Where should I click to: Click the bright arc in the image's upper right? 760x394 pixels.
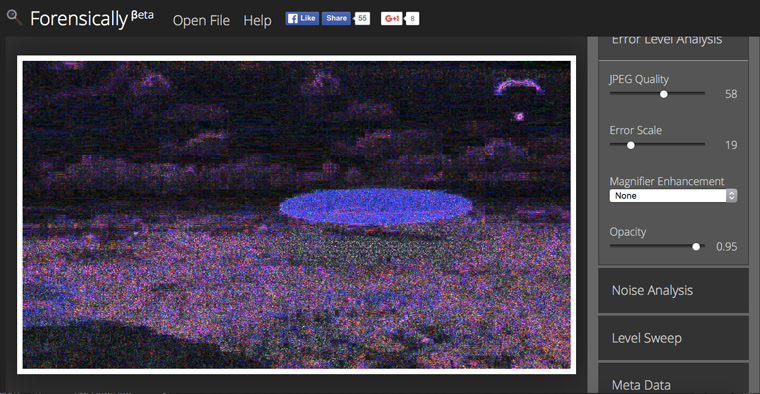point(518,86)
